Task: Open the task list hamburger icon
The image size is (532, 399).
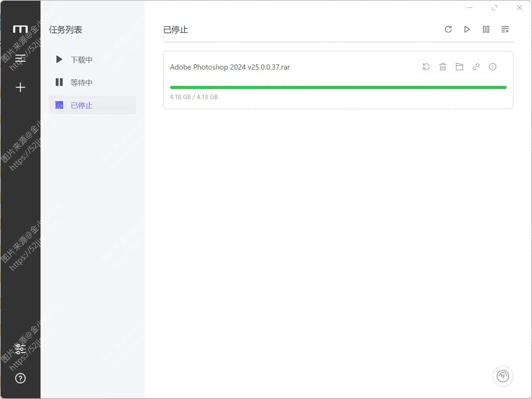Action: (20, 58)
